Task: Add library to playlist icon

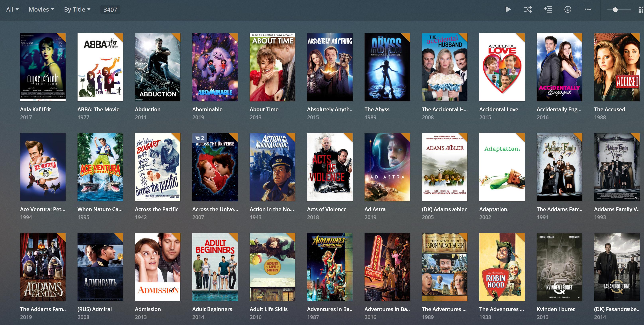Action: tap(548, 10)
